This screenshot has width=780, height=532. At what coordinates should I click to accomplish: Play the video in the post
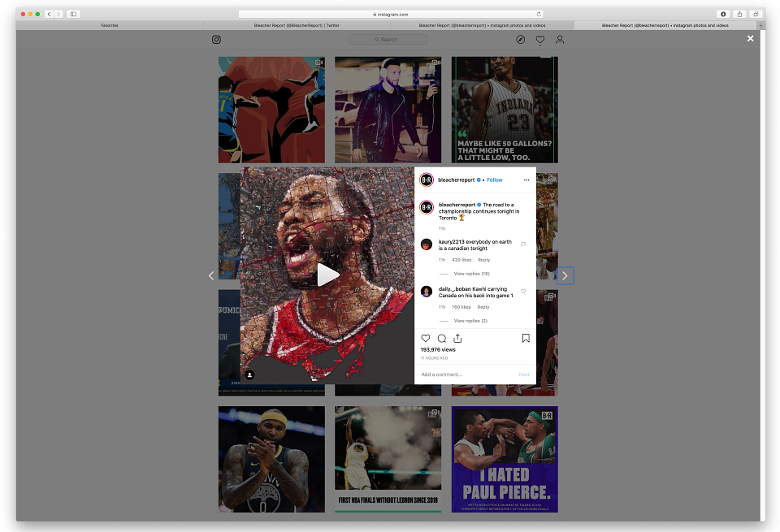pos(327,275)
